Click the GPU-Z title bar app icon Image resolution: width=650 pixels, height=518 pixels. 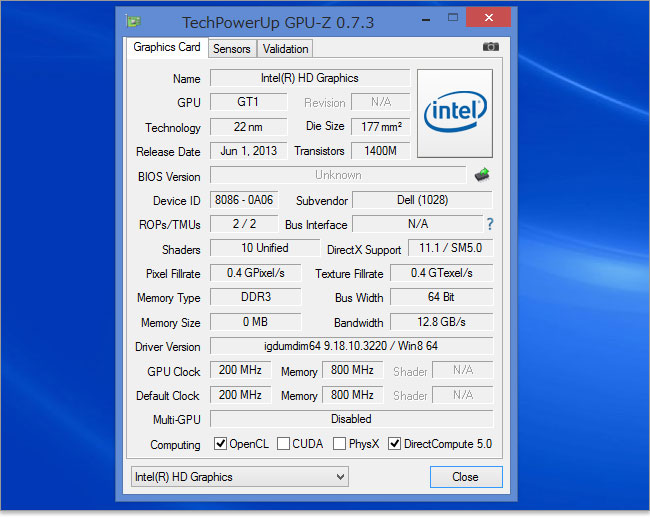point(133,21)
